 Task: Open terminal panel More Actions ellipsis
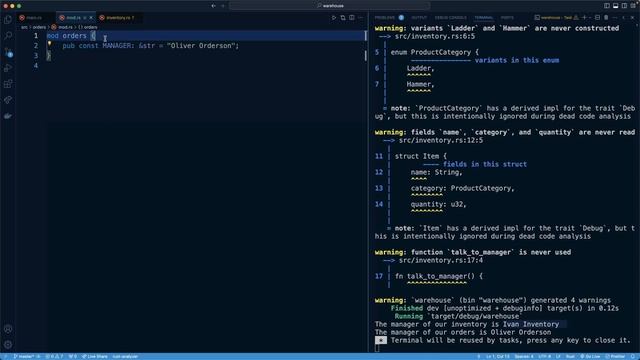pos(615,18)
